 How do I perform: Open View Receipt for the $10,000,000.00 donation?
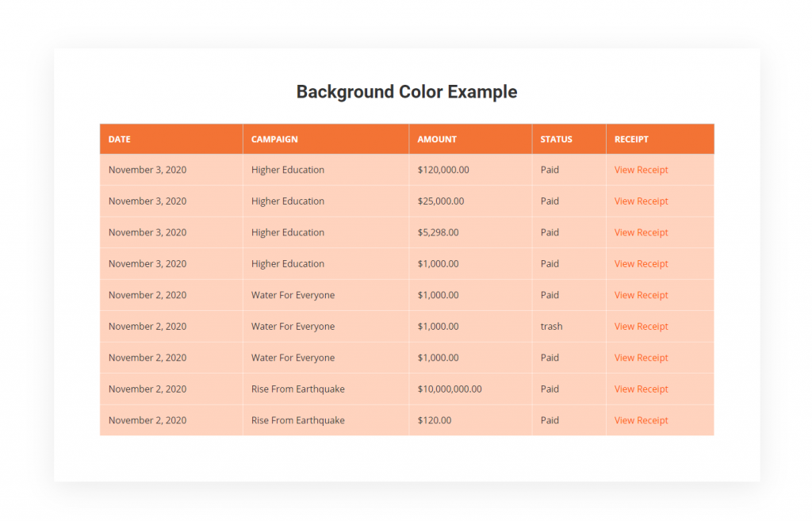641,389
